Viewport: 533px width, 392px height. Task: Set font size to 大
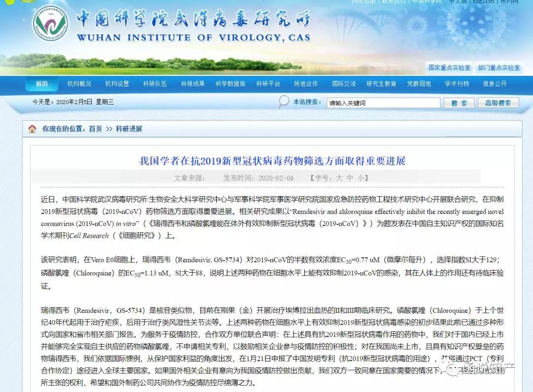[339, 178]
